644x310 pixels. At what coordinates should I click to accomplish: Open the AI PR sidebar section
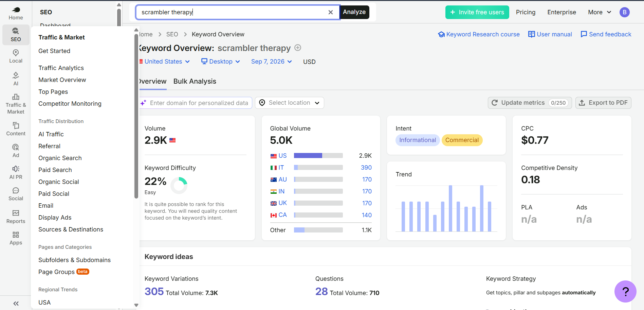(16, 173)
